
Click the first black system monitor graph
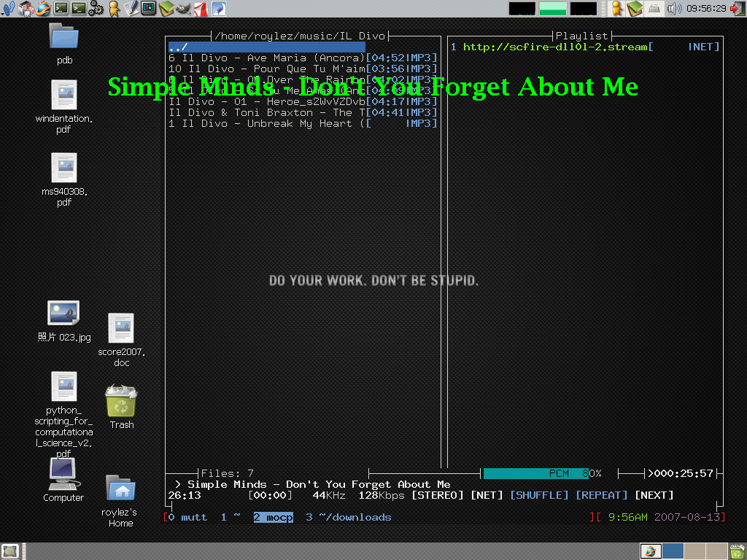522,9
